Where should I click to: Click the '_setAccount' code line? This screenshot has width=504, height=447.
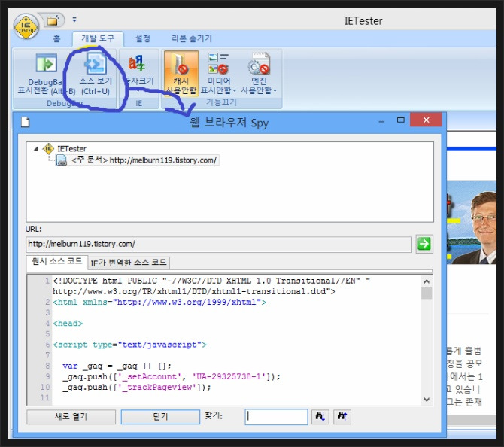pyautogui.click(x=172, y=376)
